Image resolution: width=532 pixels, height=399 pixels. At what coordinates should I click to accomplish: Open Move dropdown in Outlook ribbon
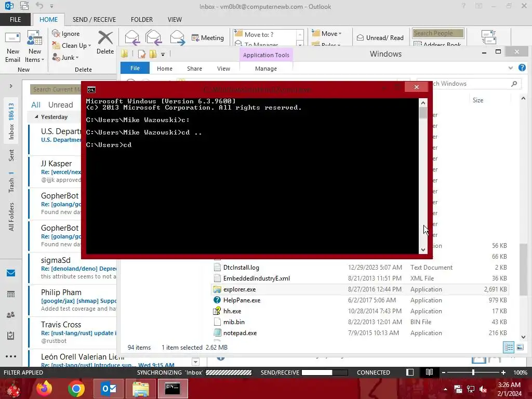[x=327, y=34]
